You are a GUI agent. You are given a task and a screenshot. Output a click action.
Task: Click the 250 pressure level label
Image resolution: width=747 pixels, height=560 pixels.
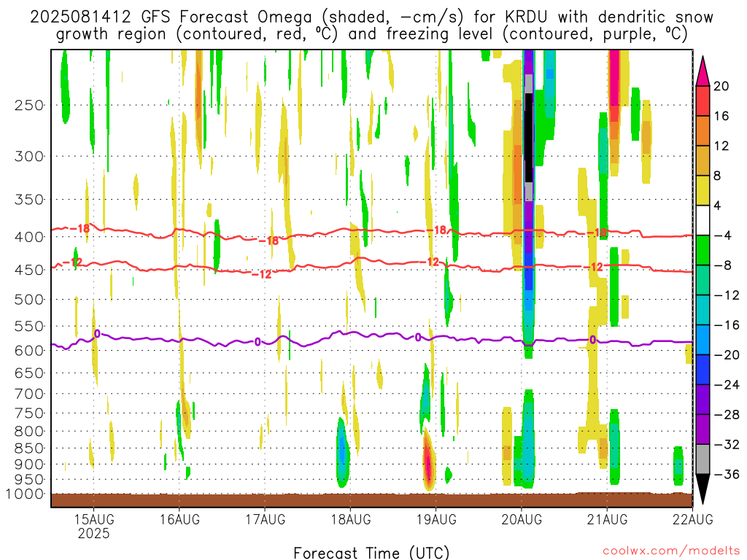tap(29, 105)
